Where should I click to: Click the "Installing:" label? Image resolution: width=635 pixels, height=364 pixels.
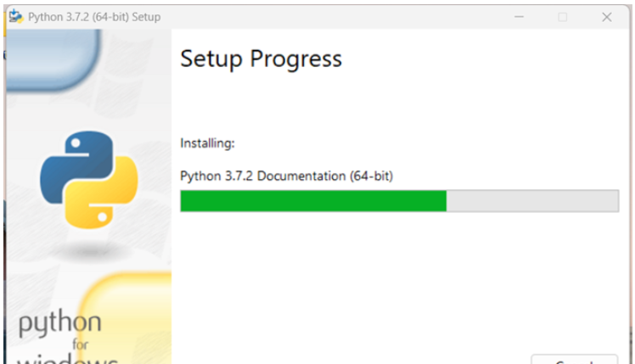tap(208, 143)
